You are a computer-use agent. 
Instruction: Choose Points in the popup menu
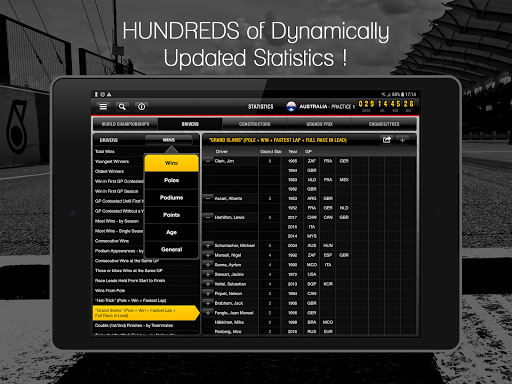click(x=171, y=215)
